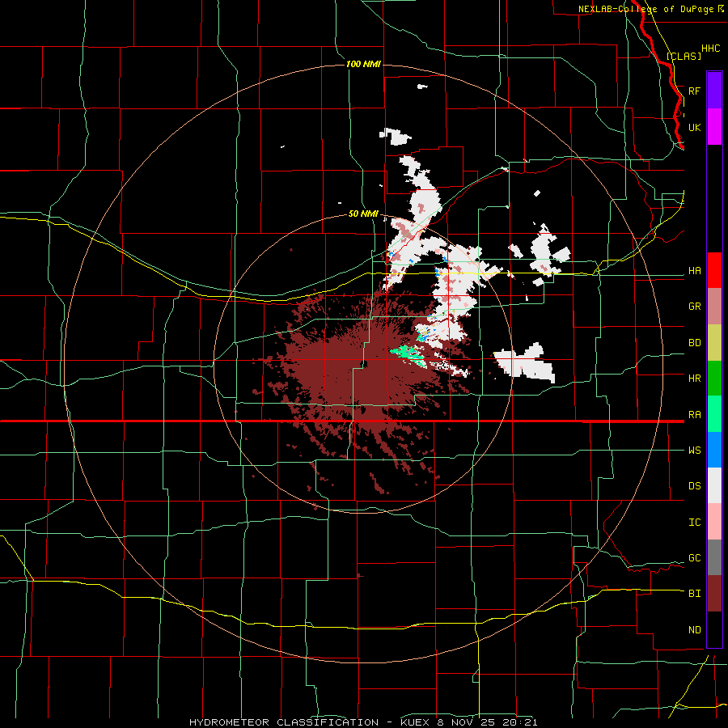This screenshot has height=728, width=728.
Task: Click the 'GC' legend label
Action: (694, 557)
